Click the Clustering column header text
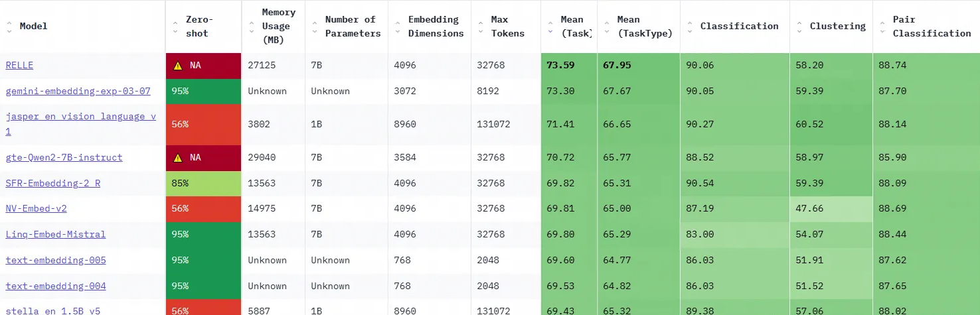 coord(837,27)
